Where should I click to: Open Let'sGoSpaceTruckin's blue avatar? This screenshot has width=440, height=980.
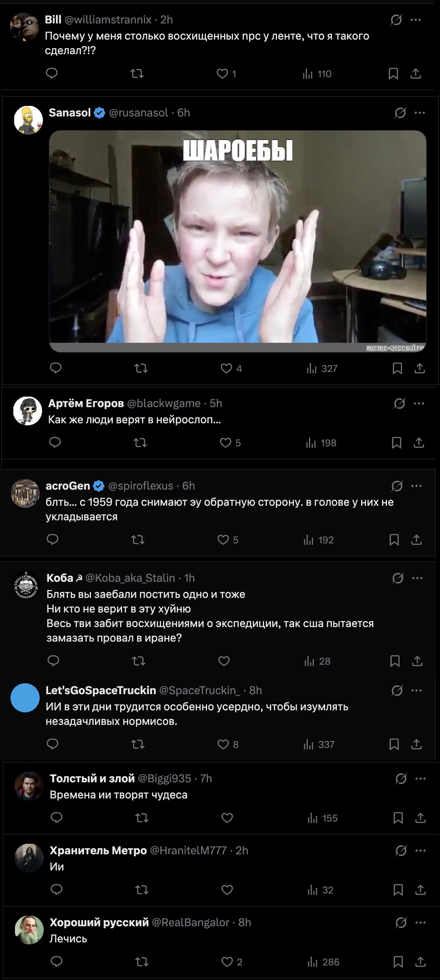[x=25, y=698]
